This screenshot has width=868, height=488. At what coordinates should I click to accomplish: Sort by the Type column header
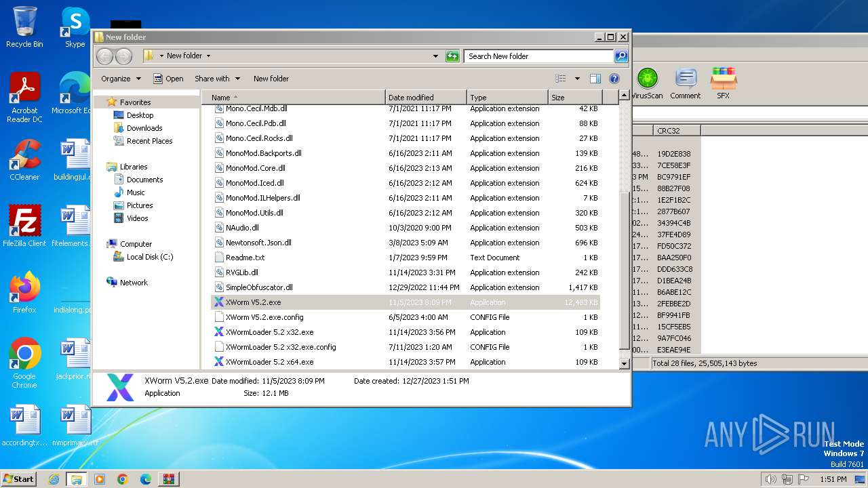pos(507,98)
